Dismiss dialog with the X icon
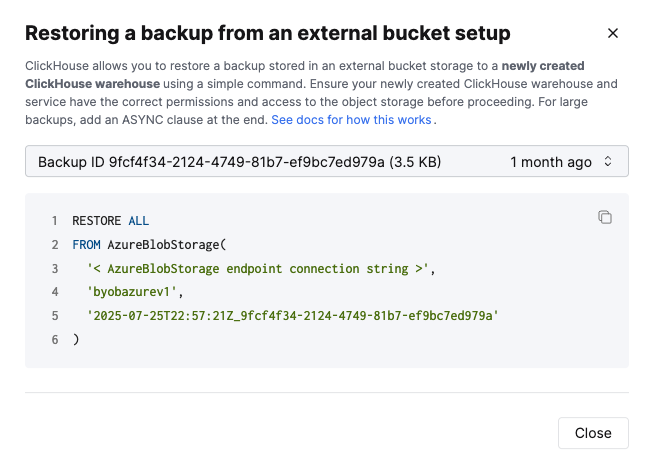The height and width of the screenshot is (466, 656). (613, 33)
